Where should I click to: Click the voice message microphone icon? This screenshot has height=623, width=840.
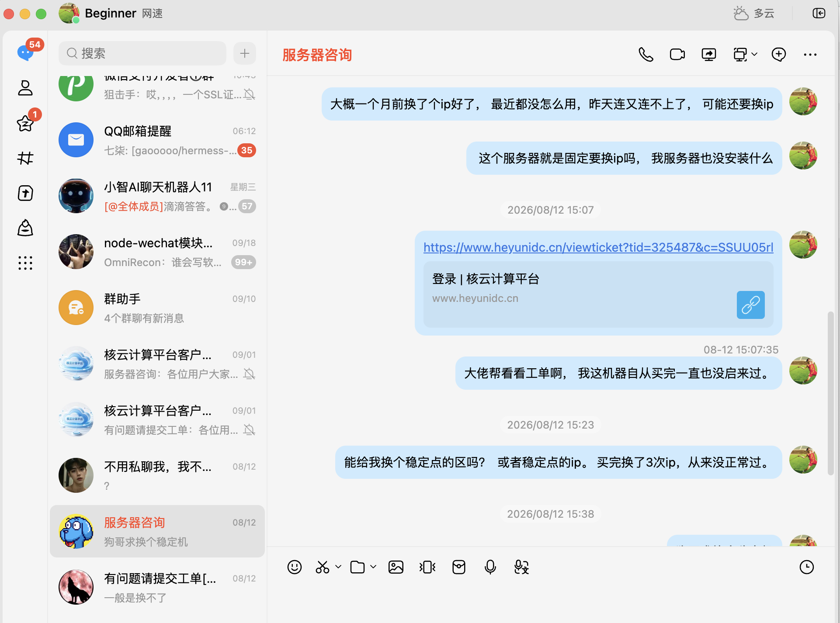click(x=490, y=567)
